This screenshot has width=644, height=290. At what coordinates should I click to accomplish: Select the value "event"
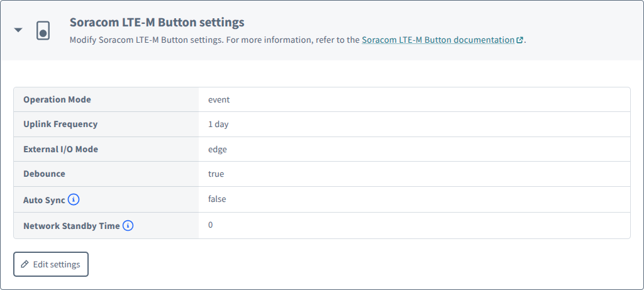(x=219, y=99)
